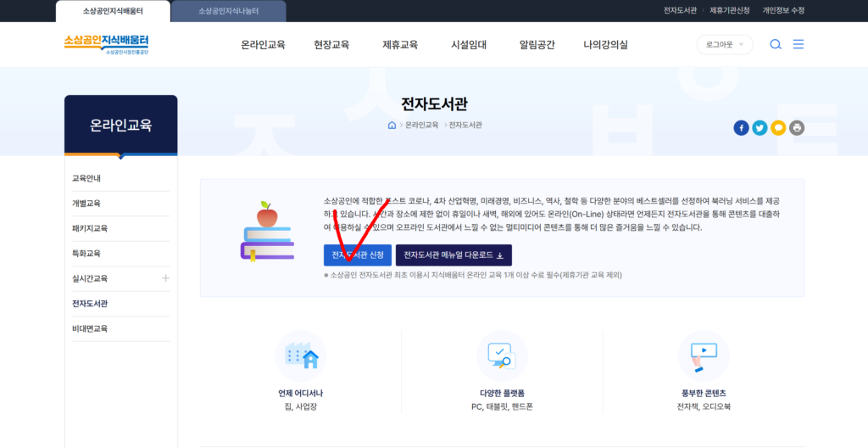Open the 로그아웃 dropdown
The width and height of the screenshot is (868, 448).
click(x=725, y=45)
